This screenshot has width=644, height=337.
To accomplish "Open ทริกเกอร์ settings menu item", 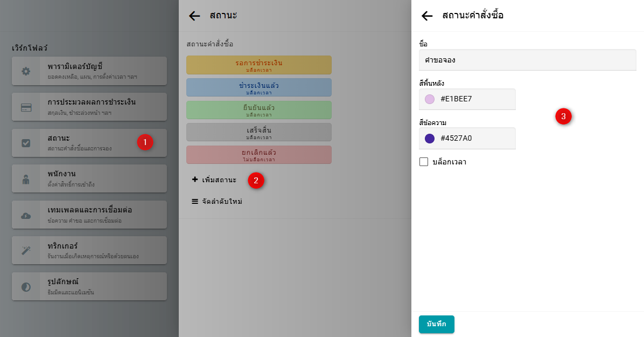I will click(89, 250).
